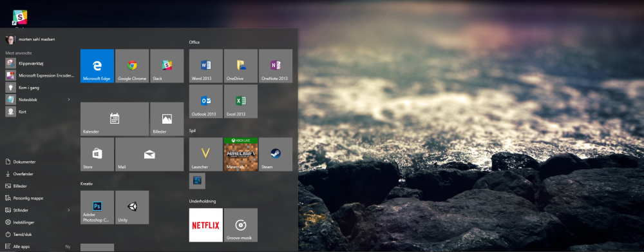
Task: Open the Kalender wide tile
Action: click(x=115, y=119)
